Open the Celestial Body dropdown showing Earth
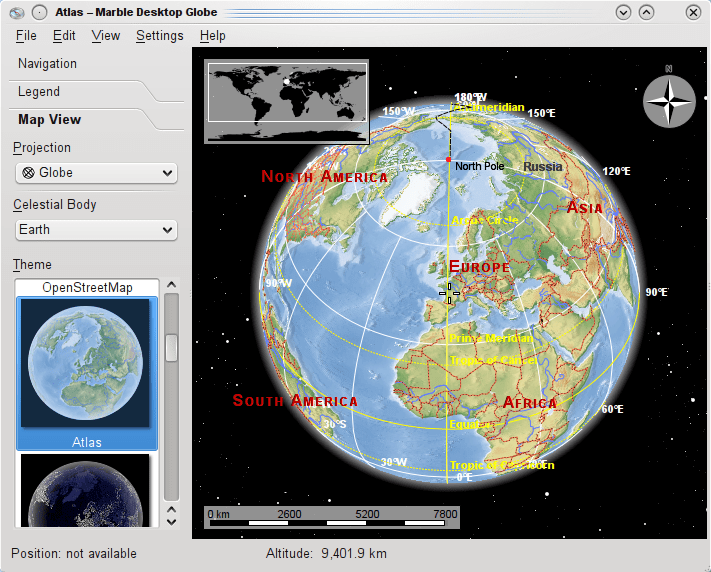The width and height of the screenshot is (711, 572). (97, 229)
